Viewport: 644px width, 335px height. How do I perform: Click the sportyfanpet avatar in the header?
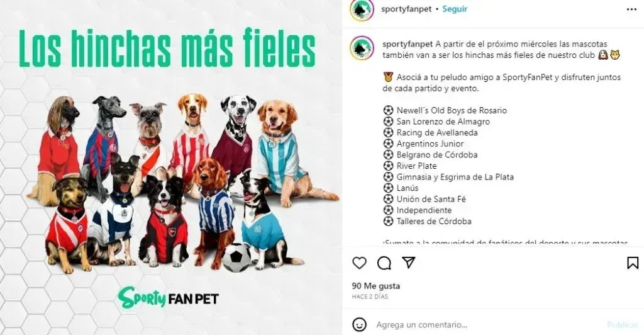362,9
